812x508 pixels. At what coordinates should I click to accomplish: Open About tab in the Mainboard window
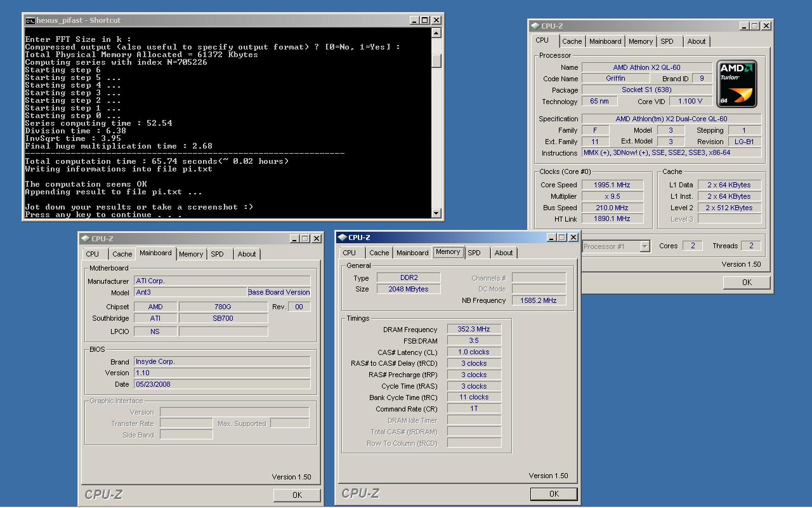point(247,254)
